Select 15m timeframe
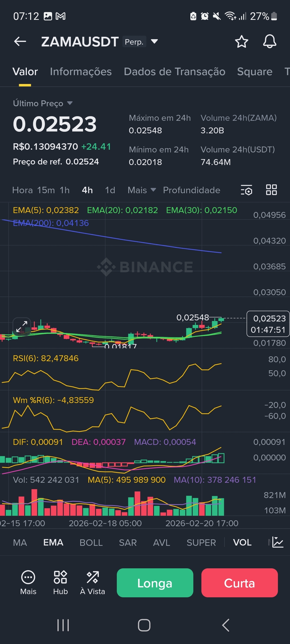290x644 pixels. (x=46, y=190)
